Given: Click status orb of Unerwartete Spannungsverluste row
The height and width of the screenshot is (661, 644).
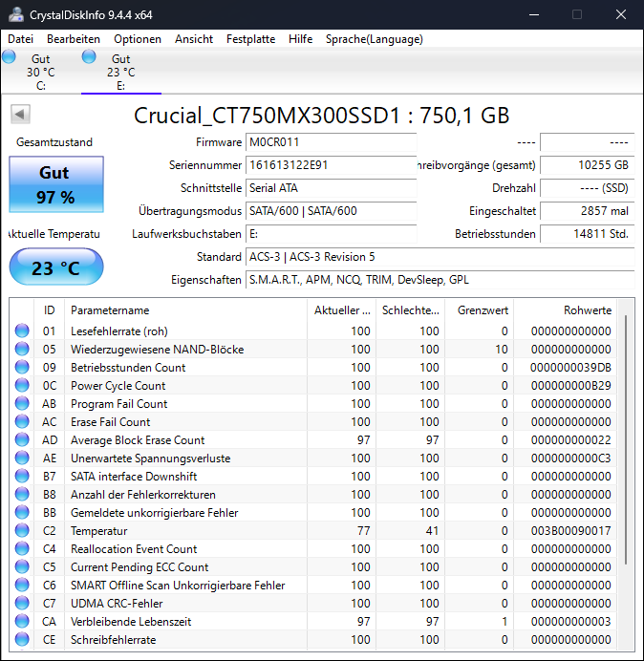Looking at the screenshot, I should [22, 458].
